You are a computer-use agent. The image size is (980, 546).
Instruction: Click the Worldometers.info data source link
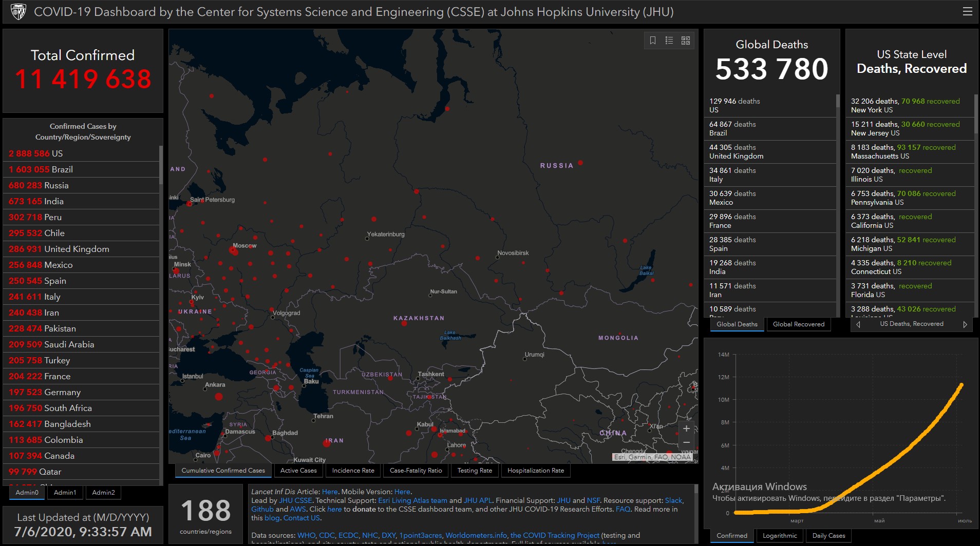[x=476, y=535]
